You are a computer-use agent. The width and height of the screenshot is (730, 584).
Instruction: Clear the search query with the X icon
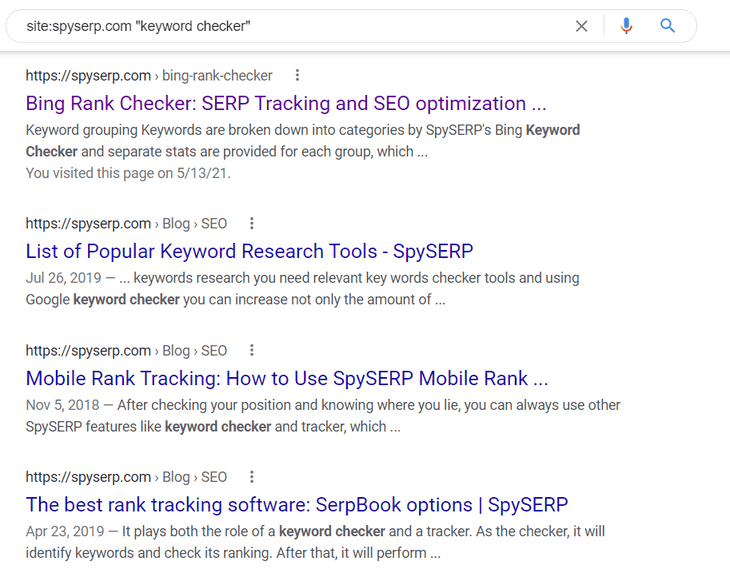581,26
